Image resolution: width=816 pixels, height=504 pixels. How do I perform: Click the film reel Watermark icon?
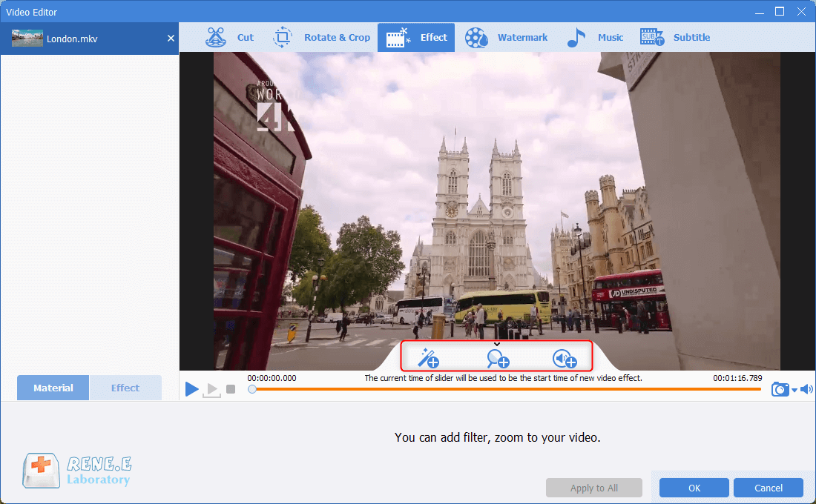tap(476, 38)
